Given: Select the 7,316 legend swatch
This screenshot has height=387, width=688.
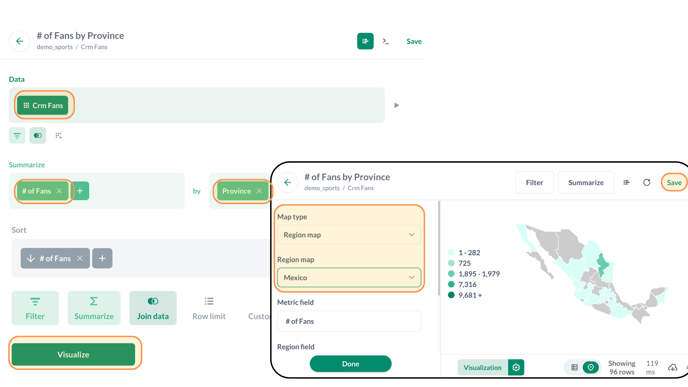Looking at the screenshot, I should click(451, 284).
